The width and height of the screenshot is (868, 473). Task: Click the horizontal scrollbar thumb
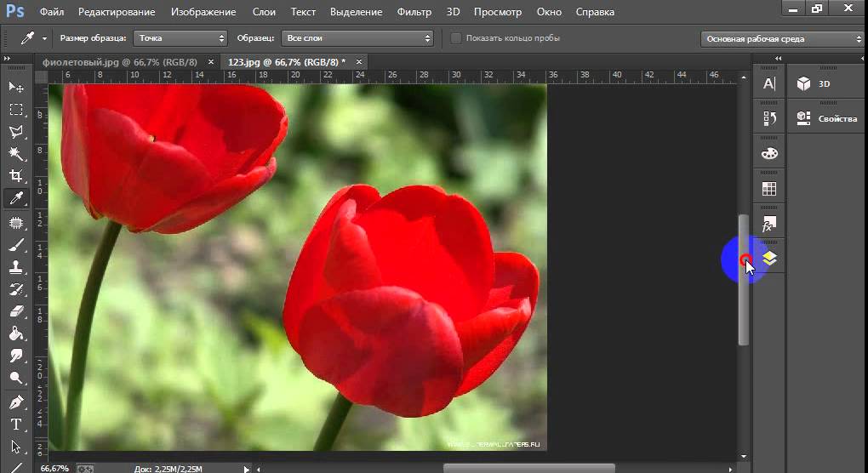528,469
